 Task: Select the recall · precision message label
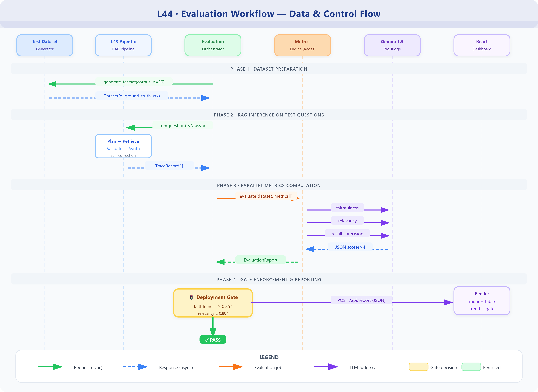click(x=347, y=234)
